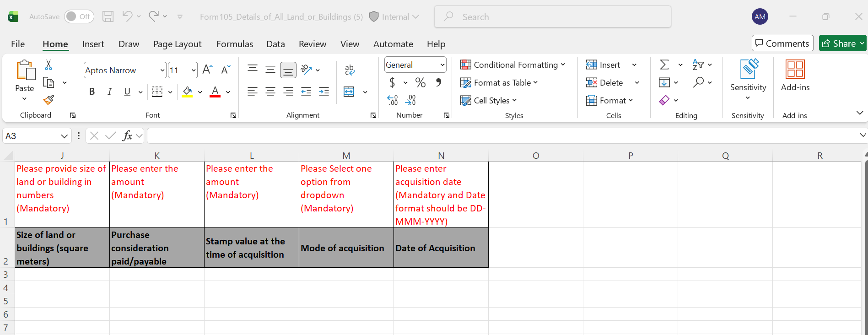Apply yellow Fill Color
The image size is (868, 335).
click(187, 92)
